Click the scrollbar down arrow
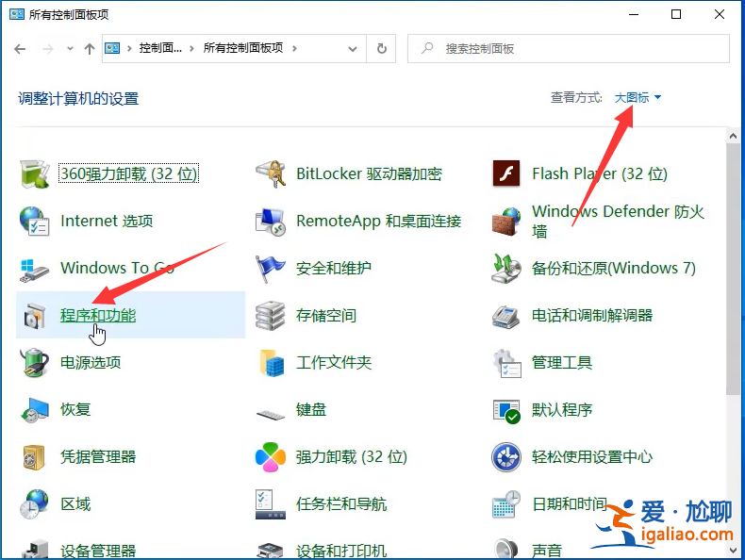745x560 pixels. tap(733, 550)
